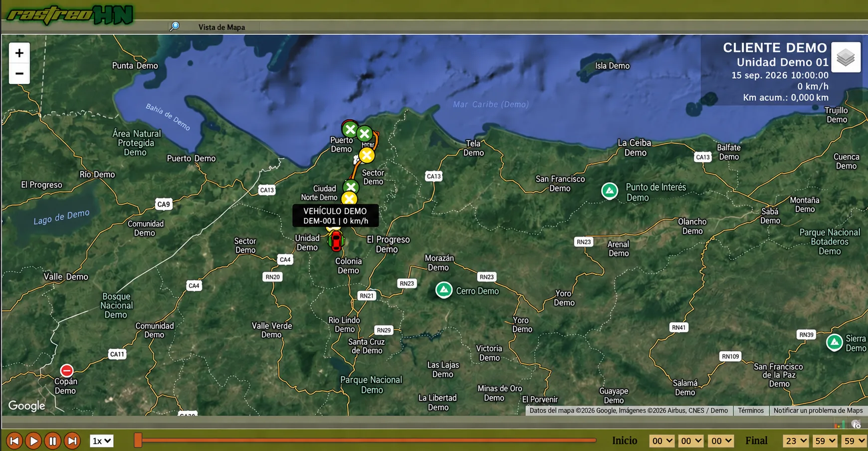Viewport: 868px width, 451px height.
Task: Open the Inicio hours dropdown
Action: coord(662,441)
